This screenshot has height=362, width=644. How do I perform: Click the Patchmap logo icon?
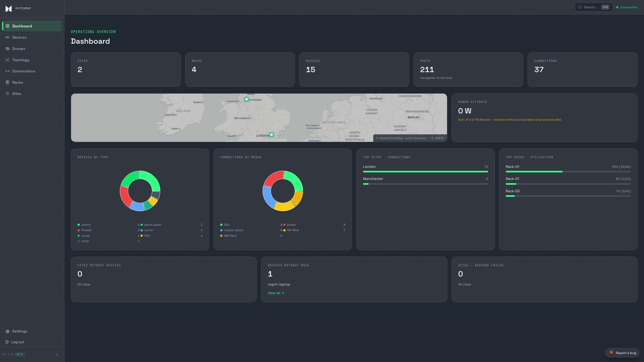(9, 9)
